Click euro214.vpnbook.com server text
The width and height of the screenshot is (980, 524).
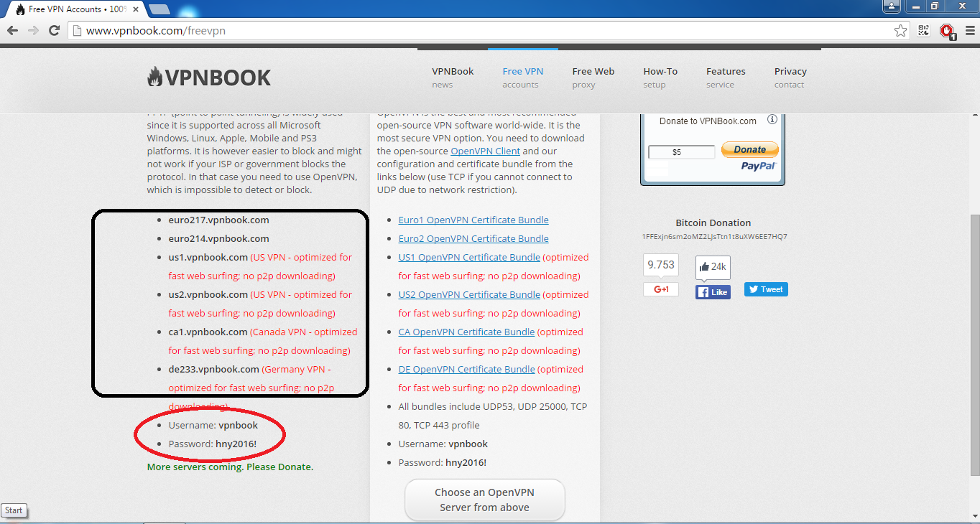[219, 239]
